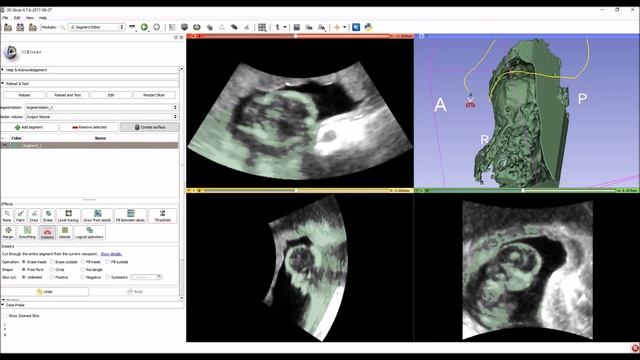The width and height of the screenshot is (640, 360).
Task: Click the blue extensions manager icon
Action: point(356,27)
